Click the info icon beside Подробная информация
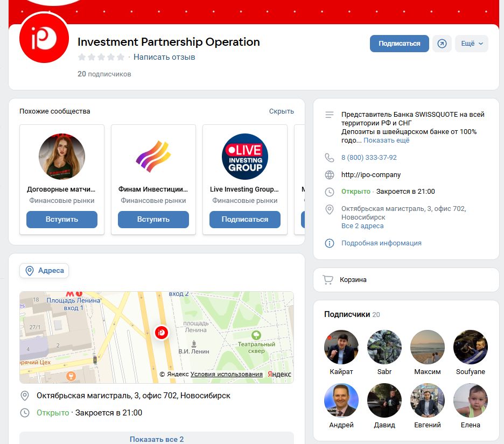Image resolution: width=504 pixels, height=444 pixels. 330,243
